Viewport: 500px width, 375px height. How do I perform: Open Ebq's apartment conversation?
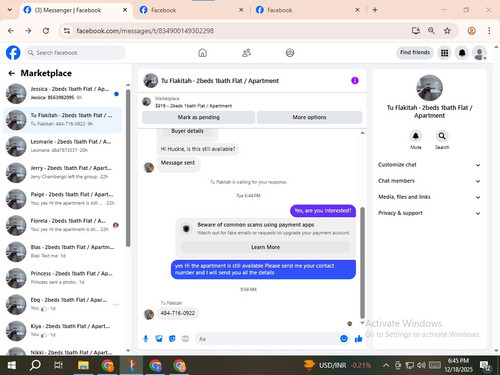pyautogui.click(x=62, y=304)
